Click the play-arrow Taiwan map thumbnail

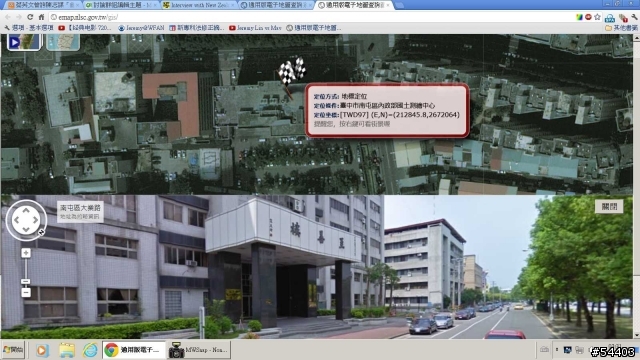click(24, 42)
